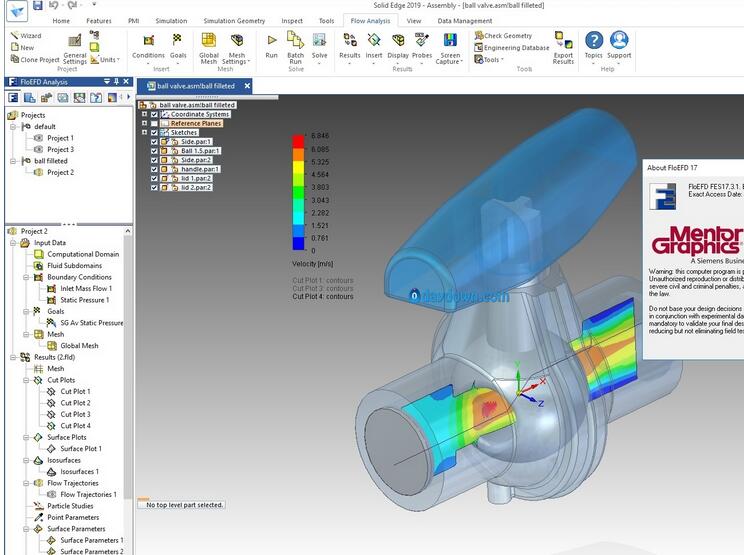The height and width of the screenshot is (555, 744).
Task: Toggle Sketches checkbox
Action: tap(154, 132)
